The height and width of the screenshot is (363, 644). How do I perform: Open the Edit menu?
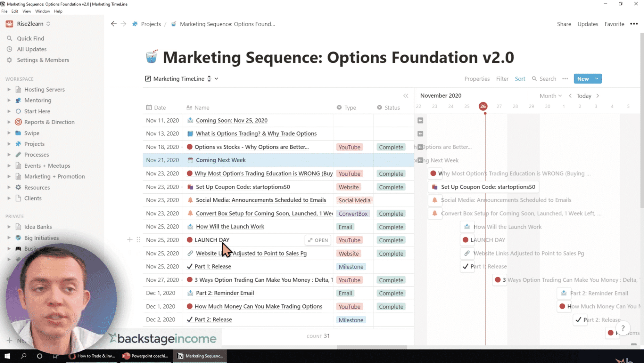coord(15,11)
